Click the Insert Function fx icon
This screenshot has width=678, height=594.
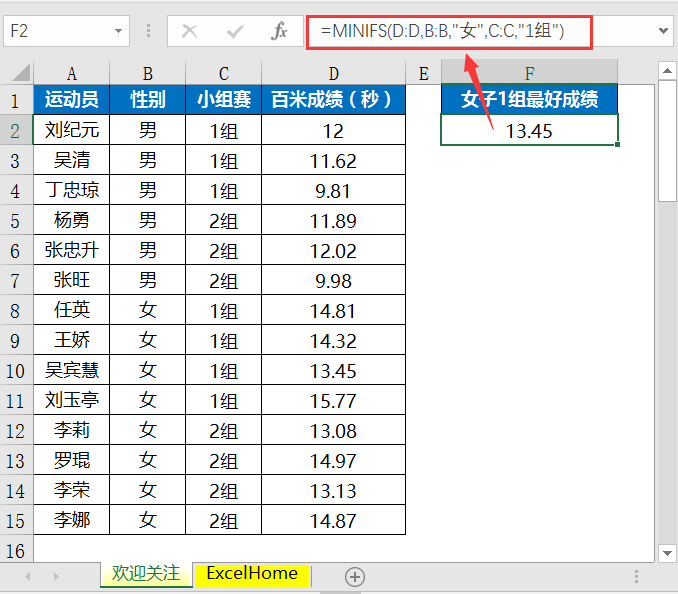coord(279,31)
